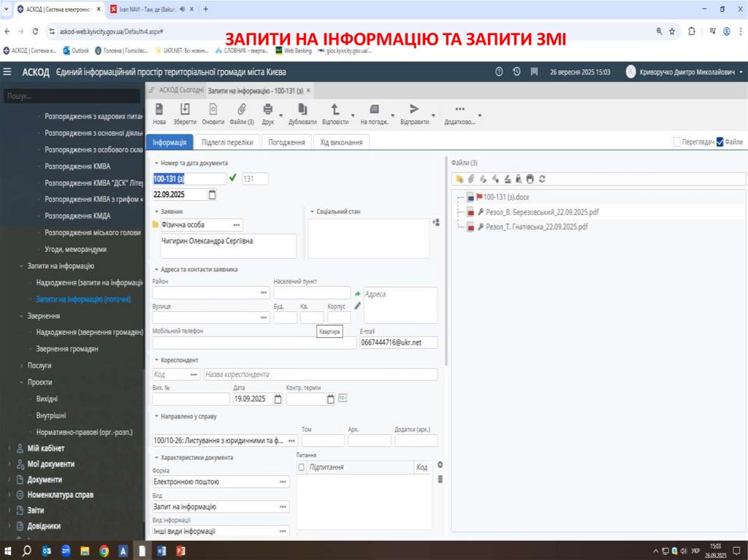
Task: Click the Оновити refresh icon
Action: pyautogui.click(x=213, y=110)
